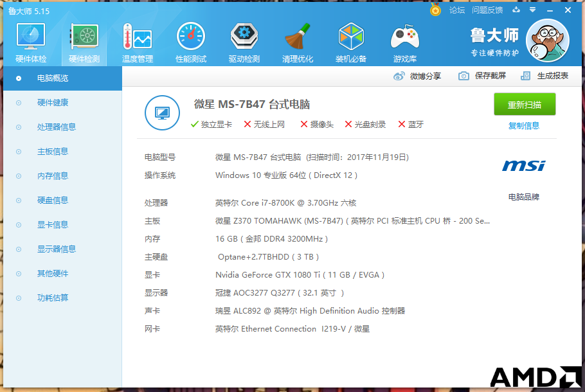Launch 性能测试 performance test icon
The image size is (585, 392).
[x=191, y=42]
